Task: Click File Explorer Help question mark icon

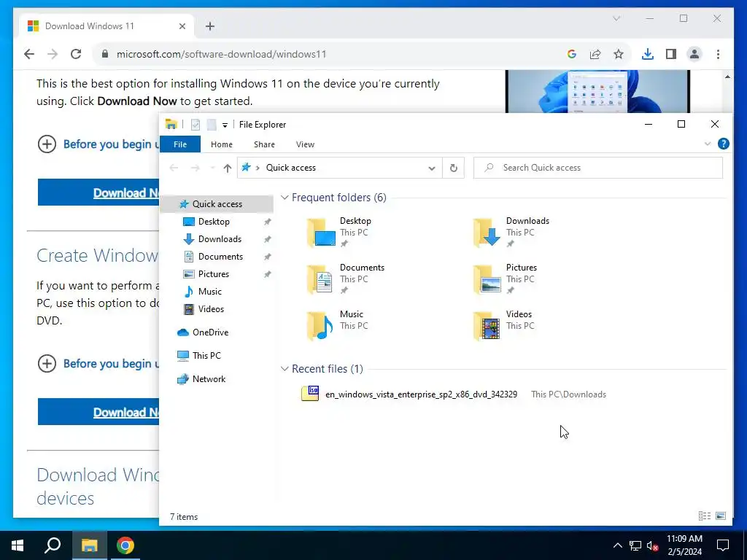Action: click(723, 144)
